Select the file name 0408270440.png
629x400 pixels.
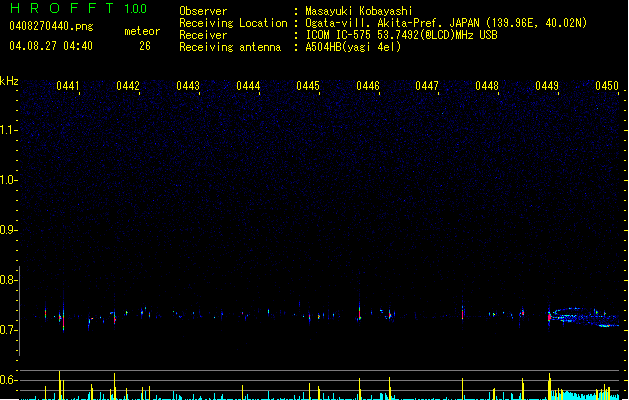[51, 26]
